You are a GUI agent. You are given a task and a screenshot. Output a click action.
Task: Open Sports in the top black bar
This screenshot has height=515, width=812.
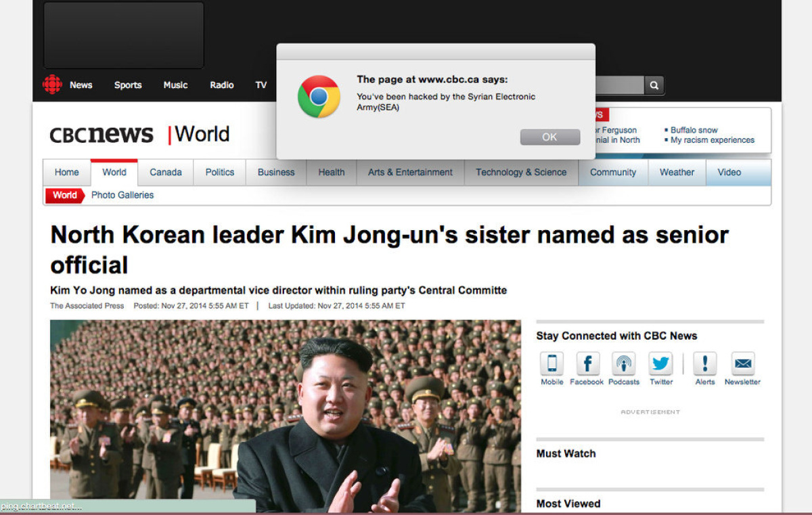coord(128,85)
